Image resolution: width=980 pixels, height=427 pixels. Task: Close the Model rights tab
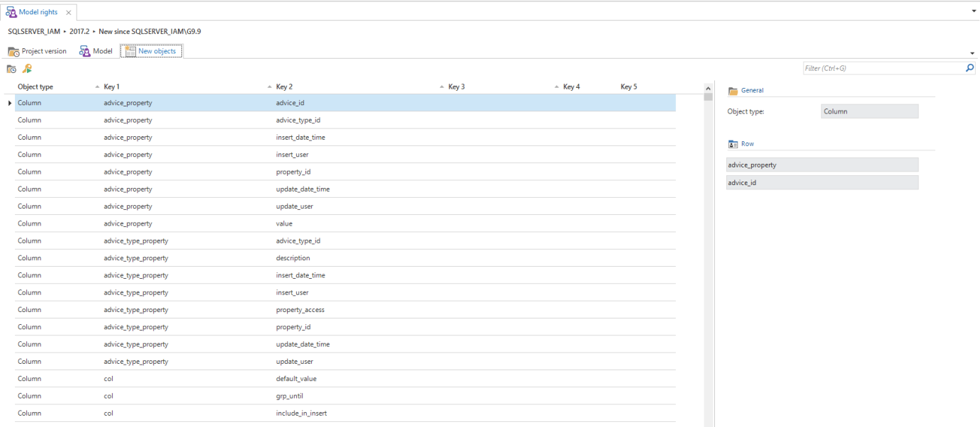[x=68, y=13]
